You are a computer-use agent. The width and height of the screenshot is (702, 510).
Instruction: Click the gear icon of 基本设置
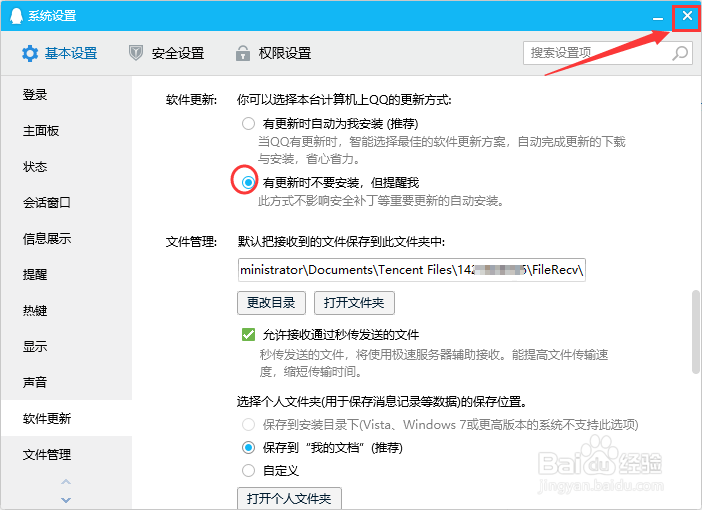coord(30,54)
